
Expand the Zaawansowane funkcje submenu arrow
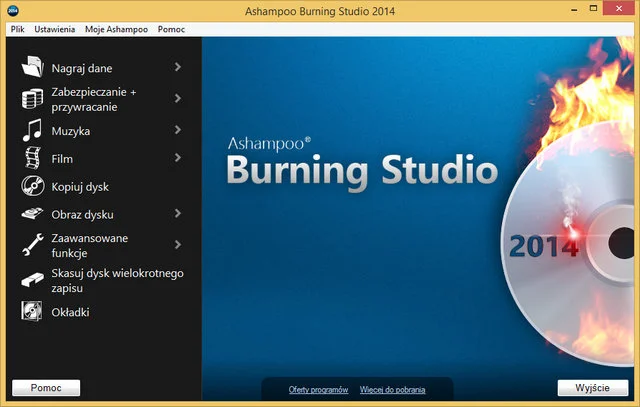(x=178, y=245)
